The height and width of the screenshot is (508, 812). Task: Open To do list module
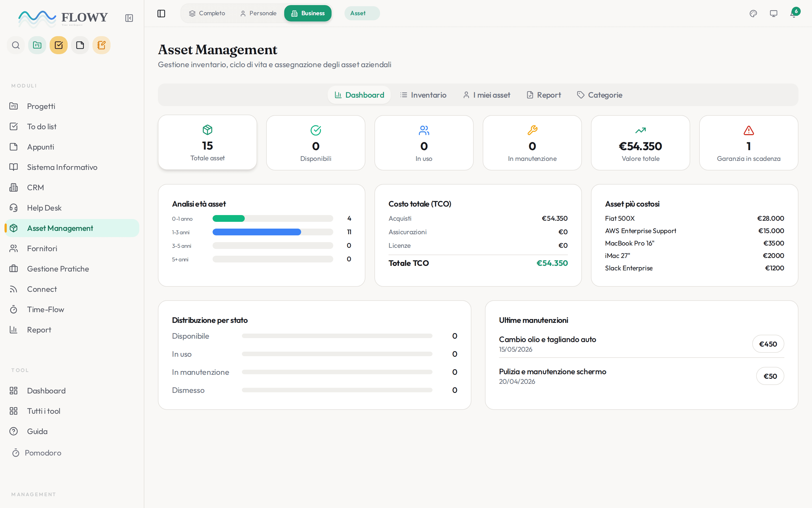point(72,127)
